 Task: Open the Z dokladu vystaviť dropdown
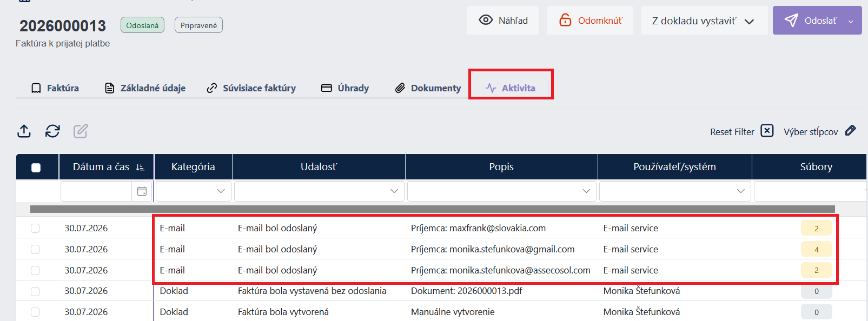704,21
